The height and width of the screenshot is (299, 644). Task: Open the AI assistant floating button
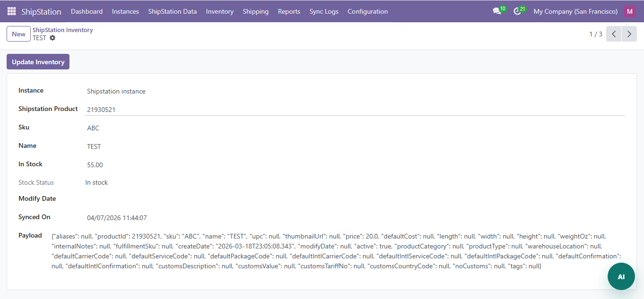(621, 277)
